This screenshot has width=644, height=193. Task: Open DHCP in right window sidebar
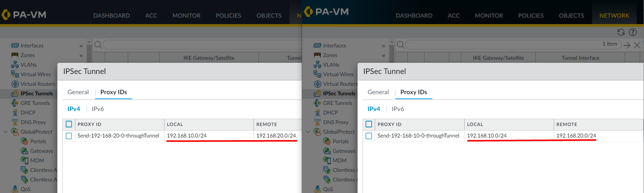(x=330, y=113)
